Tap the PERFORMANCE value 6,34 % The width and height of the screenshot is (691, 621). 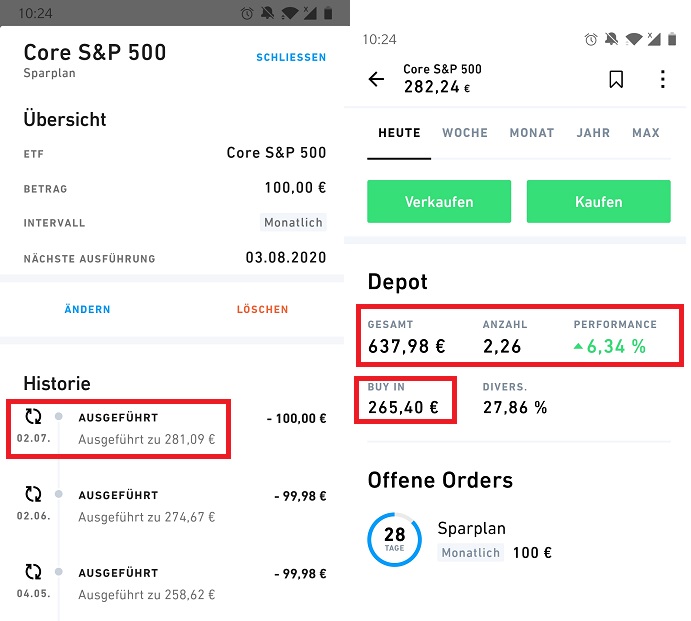coord(610,346)
